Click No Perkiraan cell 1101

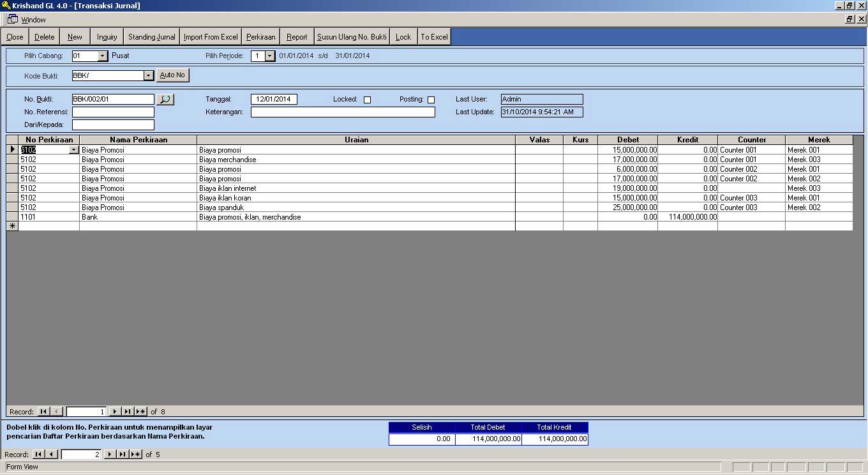point(49,217)
